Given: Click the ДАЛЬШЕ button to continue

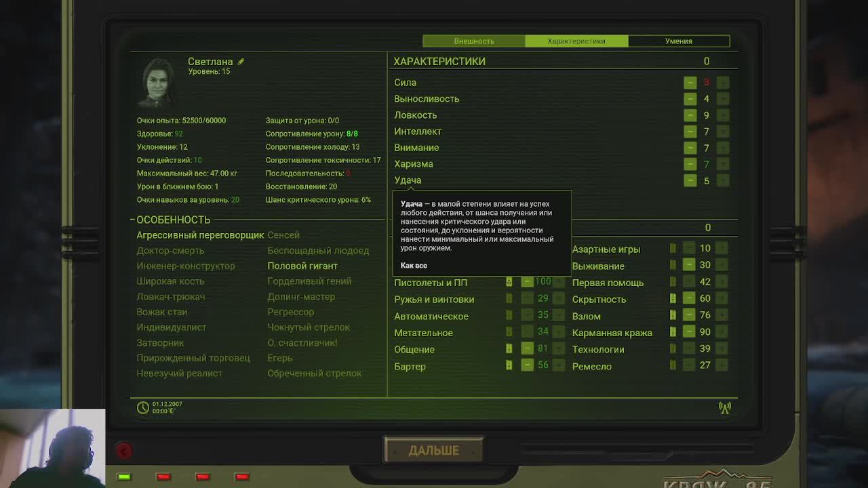Looking at the screenshot, I should (x=433, y=450).
